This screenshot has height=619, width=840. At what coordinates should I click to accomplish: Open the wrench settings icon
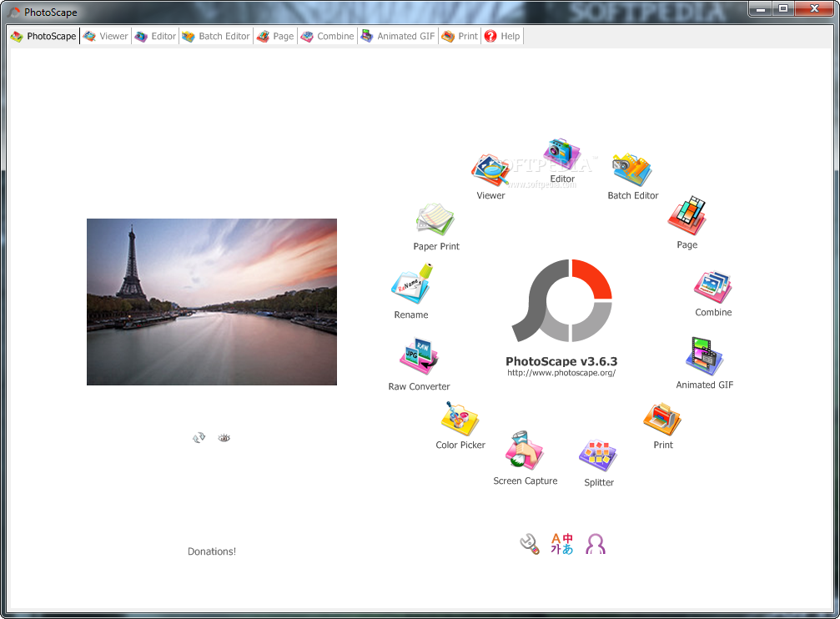click(529, 545)
